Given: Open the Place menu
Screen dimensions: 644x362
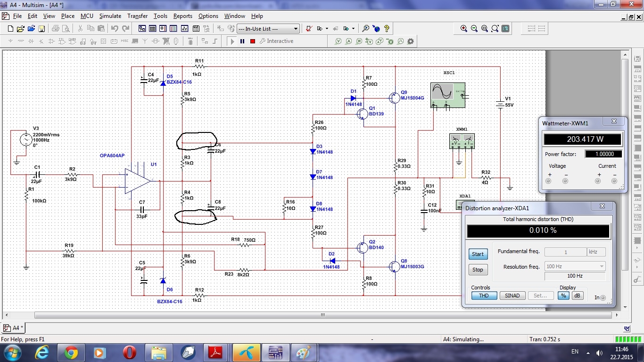Looking at the screenshot, I should click(68, 16).
